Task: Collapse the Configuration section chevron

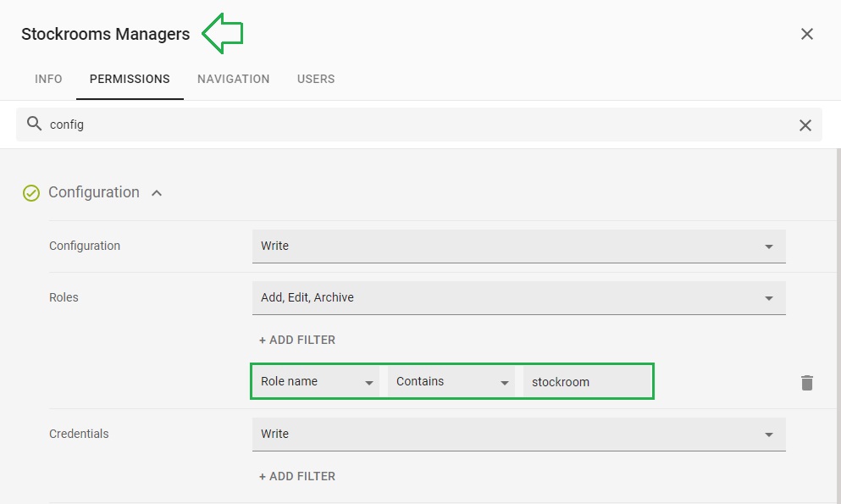Action: [157, 193]
